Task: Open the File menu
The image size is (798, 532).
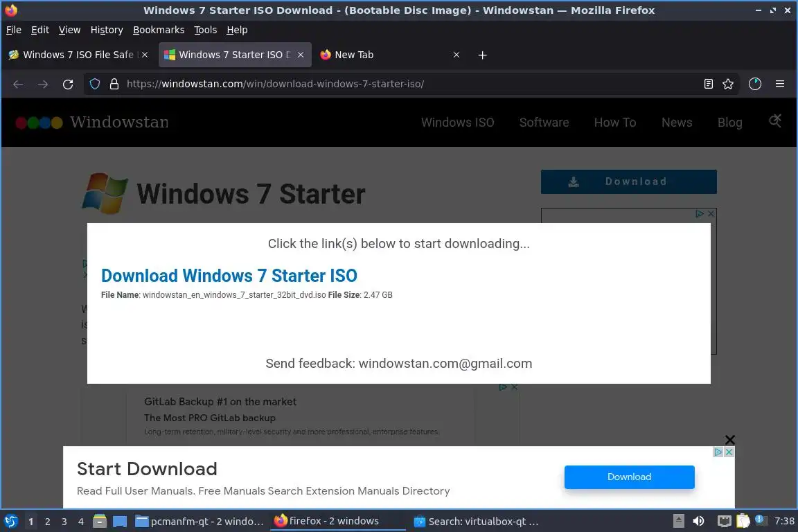Action: point(14,30)
